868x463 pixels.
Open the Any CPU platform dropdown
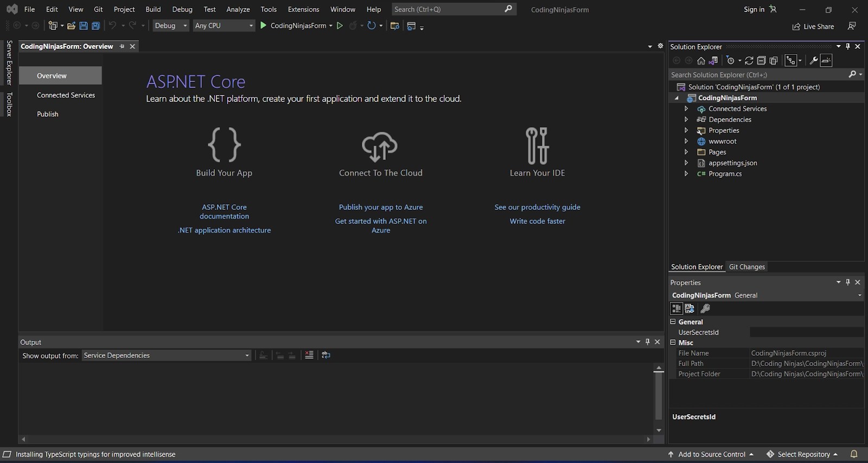(224, 25)
